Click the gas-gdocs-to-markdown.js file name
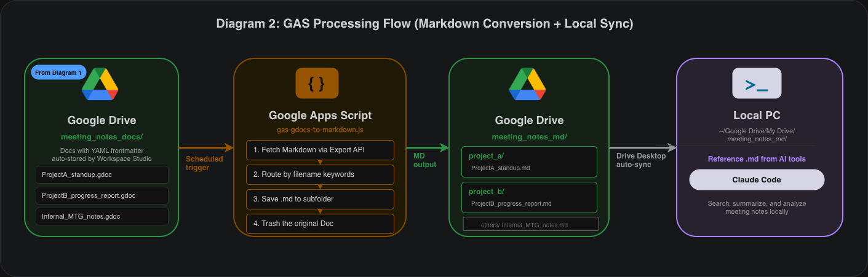 (x=320, y=130)
